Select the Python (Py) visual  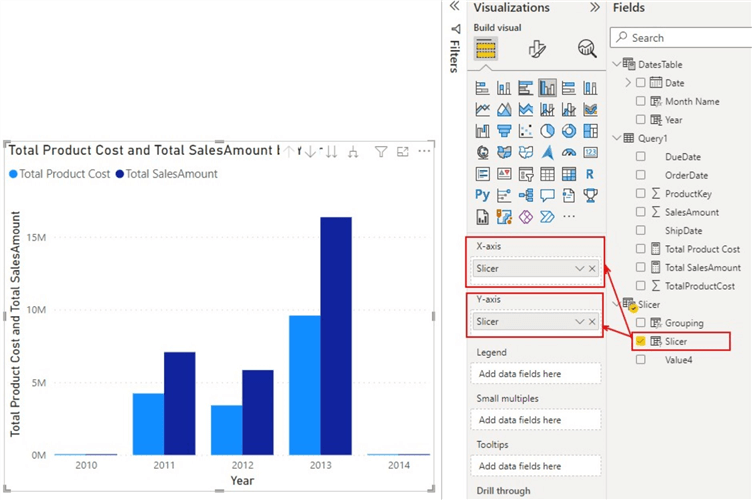click(x=482, y=195)
